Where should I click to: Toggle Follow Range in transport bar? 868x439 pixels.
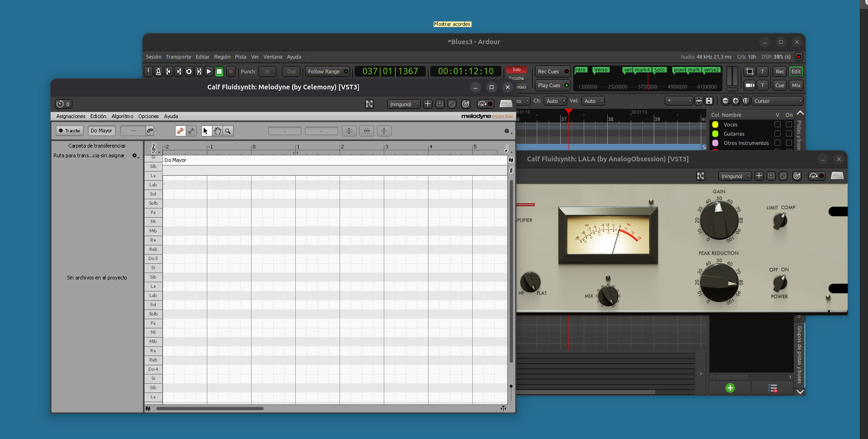point(327,71)
